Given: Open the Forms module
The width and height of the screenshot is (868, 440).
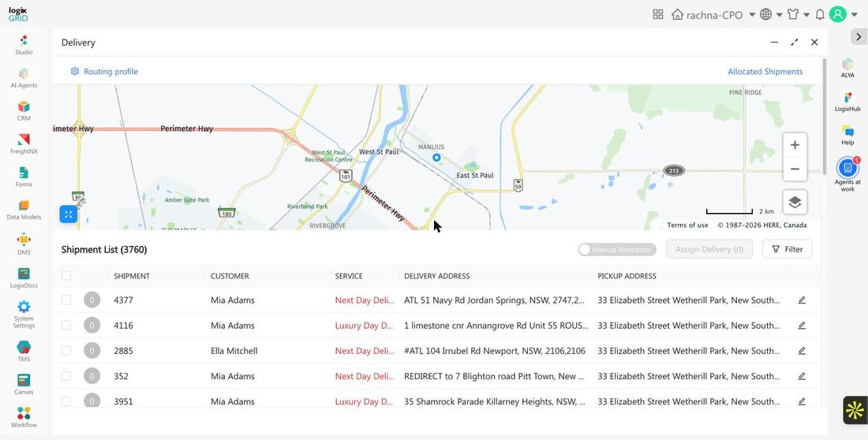Looking at the screenshot, I should [x=23, y=177].
